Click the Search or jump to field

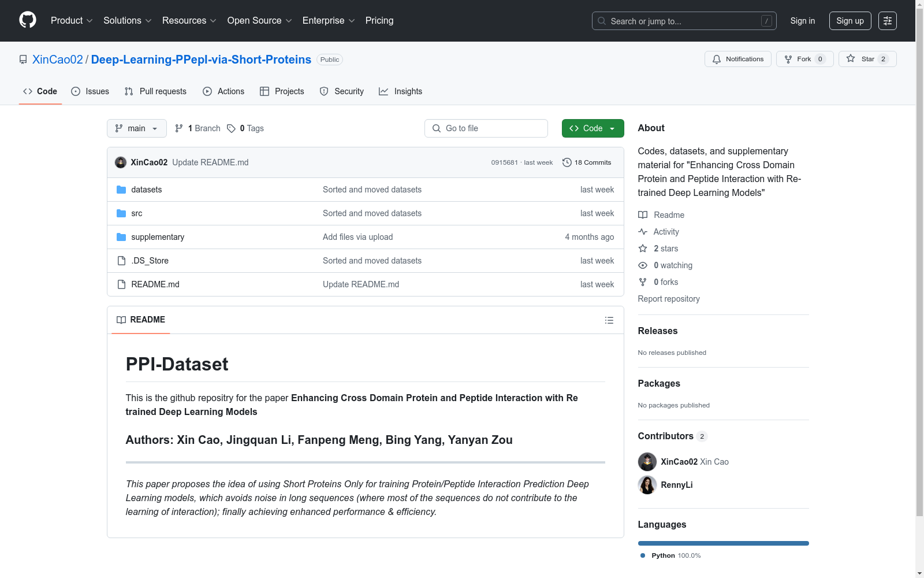684,21
